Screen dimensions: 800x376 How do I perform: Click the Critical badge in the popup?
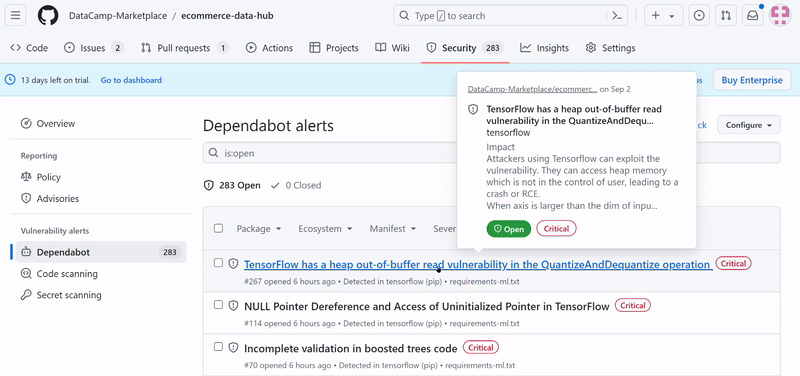tap(556, 229)
